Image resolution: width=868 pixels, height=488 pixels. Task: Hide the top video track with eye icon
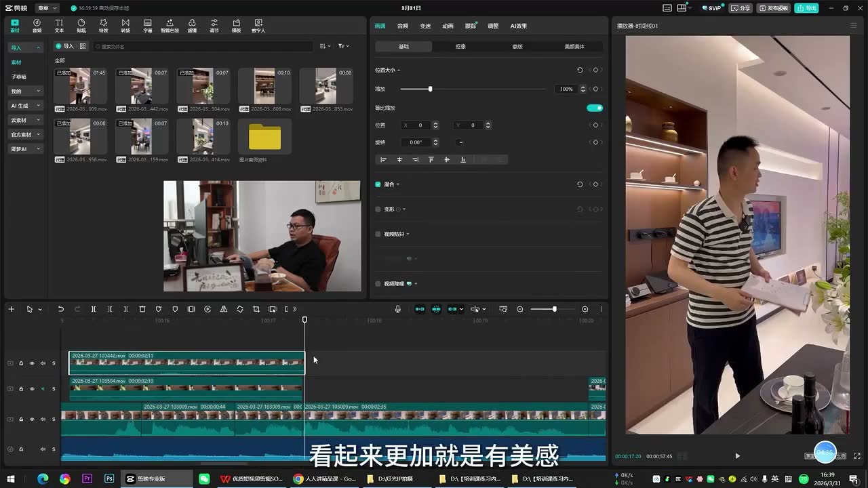[x=31, y=363]
